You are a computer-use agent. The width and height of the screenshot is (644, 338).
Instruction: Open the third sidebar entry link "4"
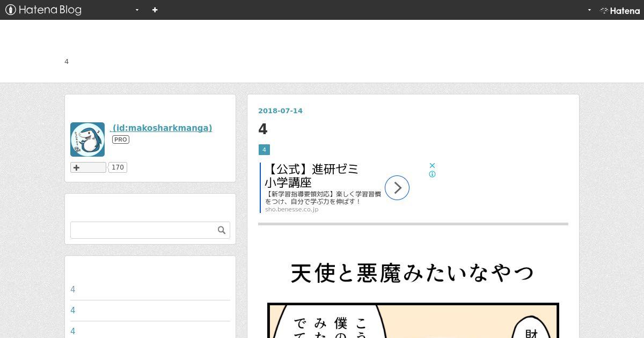click(73, 332)
